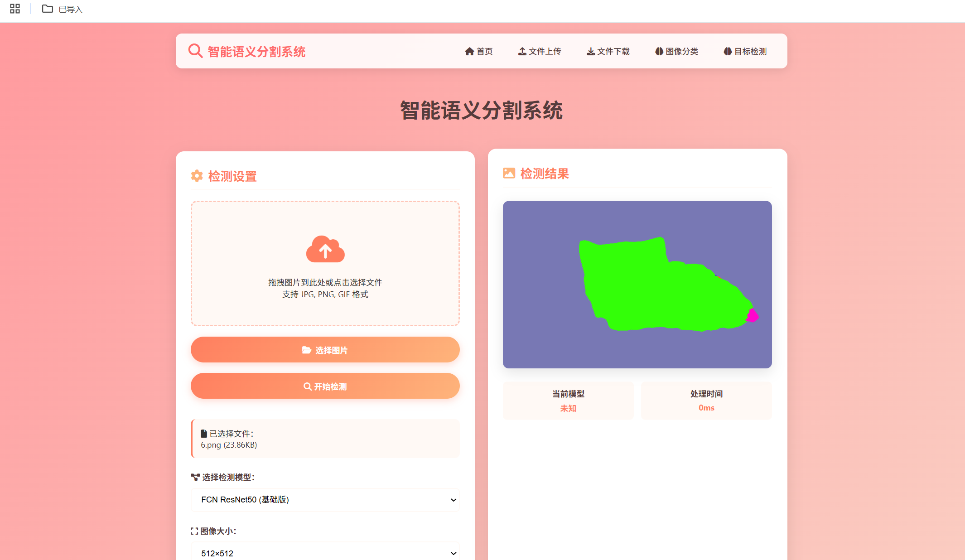This screenshot has width=965, height=560.
Task: Click the 处理时间 value 0ms
Action: (x=706, y=408)
